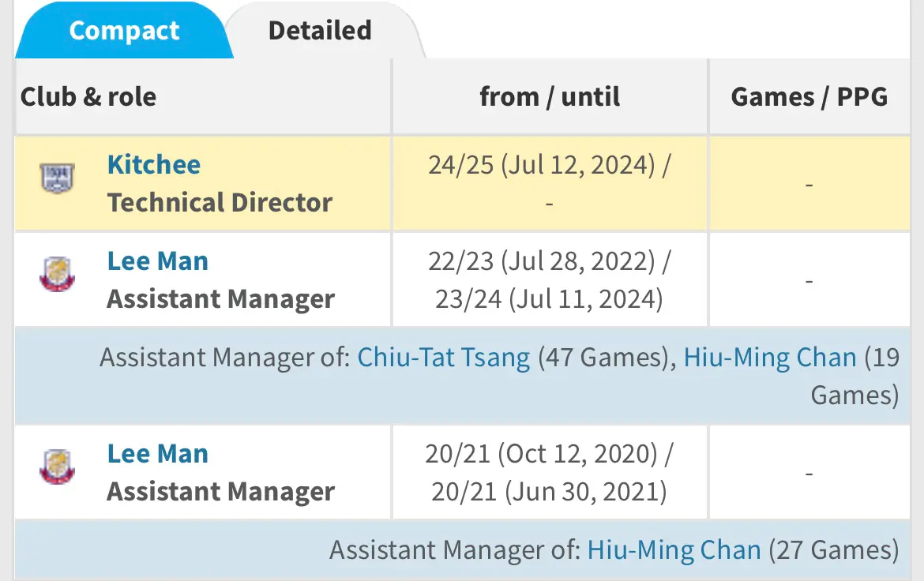Click the Lee Man crest in 20/21 row
This screenshot has width=924, height=581.
point(57,467)
